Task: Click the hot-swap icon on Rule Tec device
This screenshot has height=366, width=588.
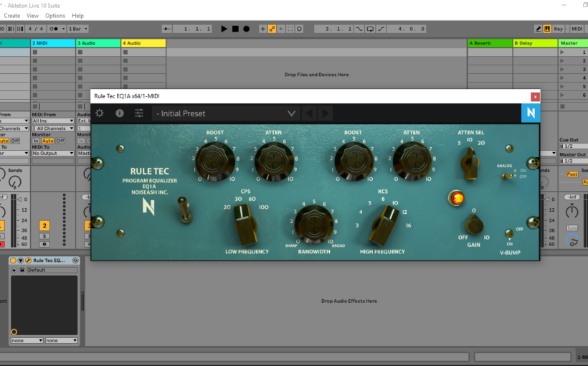Action: (x=75, y=260)
